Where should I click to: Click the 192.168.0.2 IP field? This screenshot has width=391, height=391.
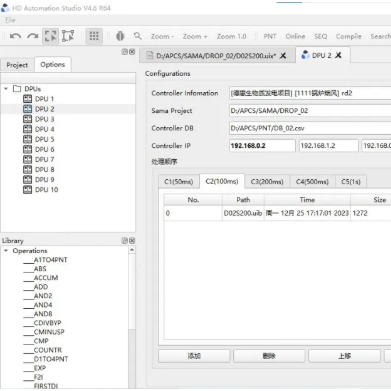pyautogui.click(x=262, y=146)
